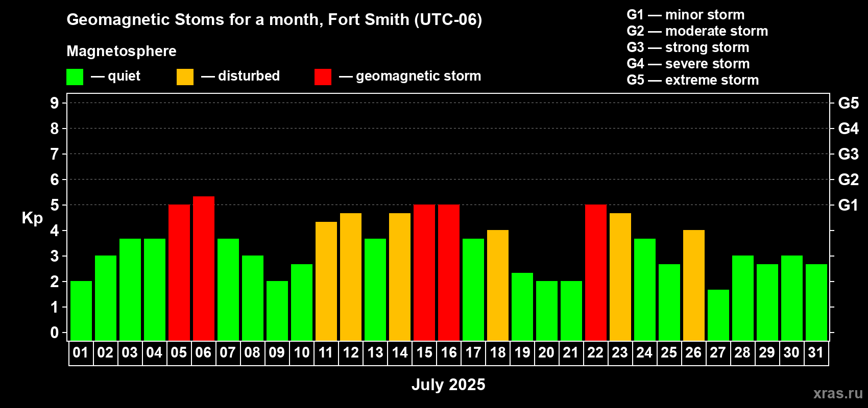Click date label "31" on x-axis
The image size is (868, 408).
(816, 352)
